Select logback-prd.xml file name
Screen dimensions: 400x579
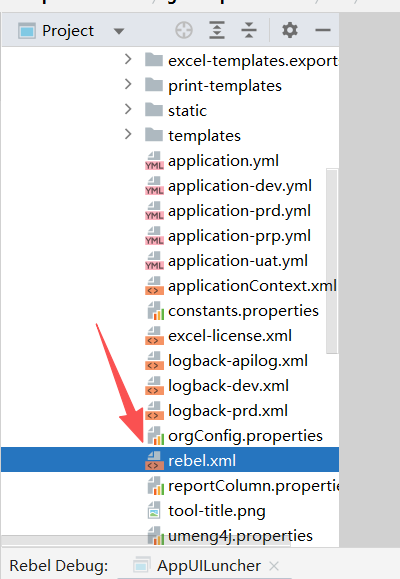pos(228,411)
